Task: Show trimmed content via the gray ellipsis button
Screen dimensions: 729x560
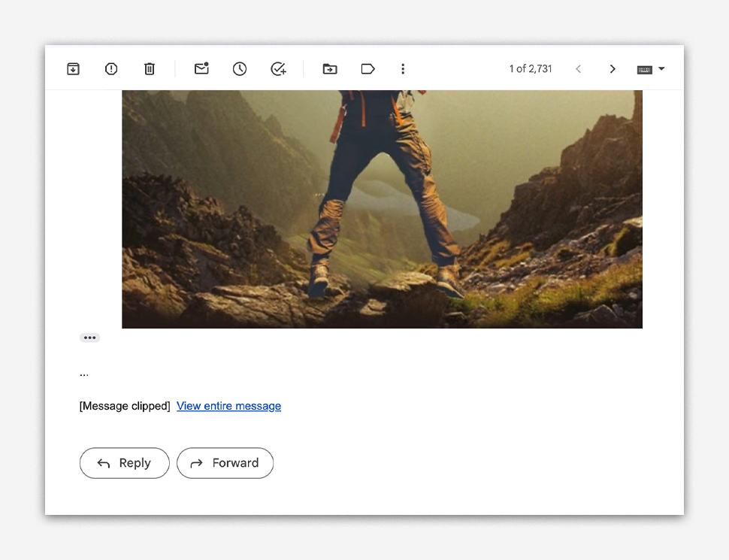Action: (89, 338)
